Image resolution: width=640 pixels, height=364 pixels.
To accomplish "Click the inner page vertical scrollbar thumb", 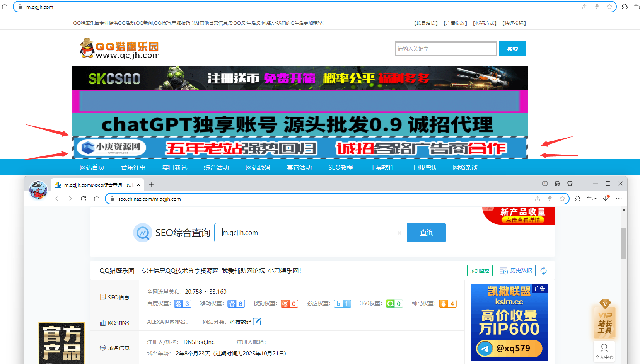I will pos(624,243).
